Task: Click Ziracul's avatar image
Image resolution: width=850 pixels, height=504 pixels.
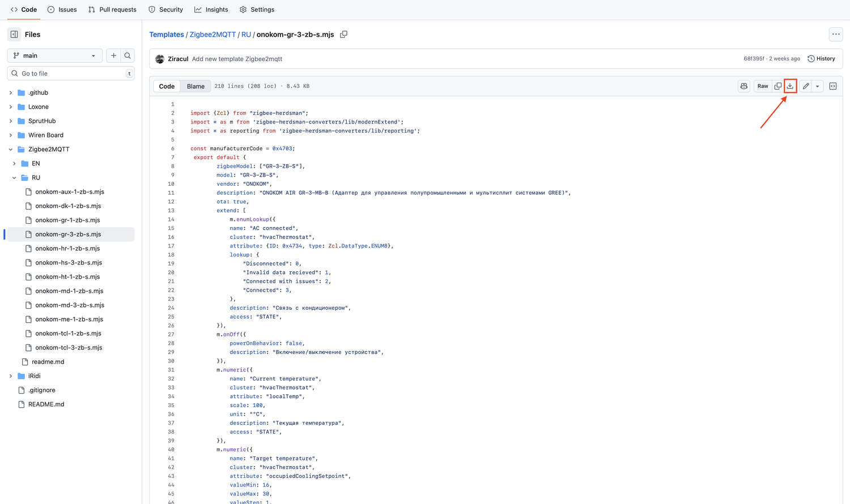Action: (160, 59)
